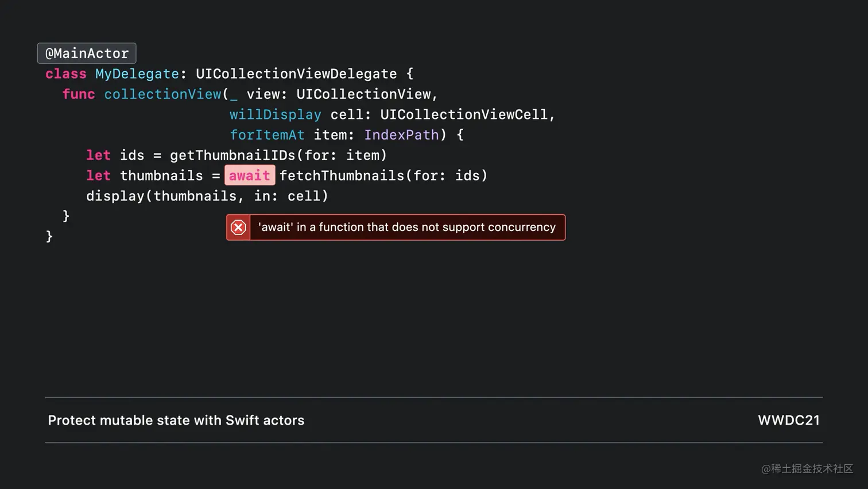Click the MyDelegate class name

(137, 74)
